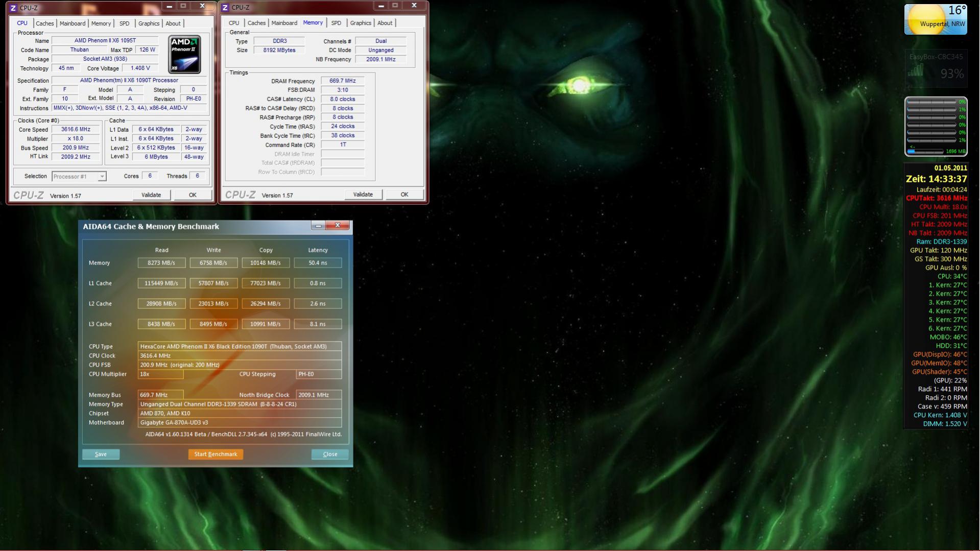Open the Caches tab in the CPU-Z memory timings window
Image resolution: width=980 pixels, height=551 pixels.
256,23
